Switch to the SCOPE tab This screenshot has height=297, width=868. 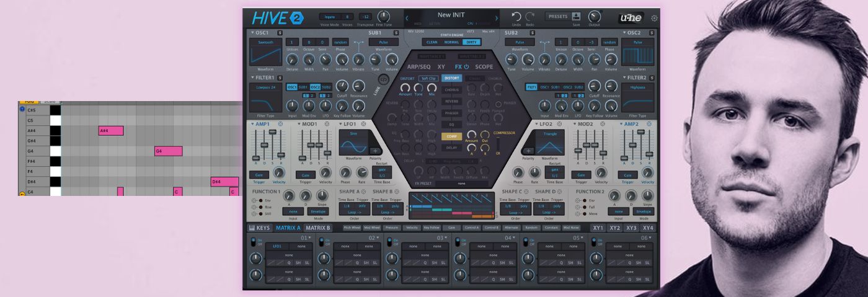pos(484,67)
